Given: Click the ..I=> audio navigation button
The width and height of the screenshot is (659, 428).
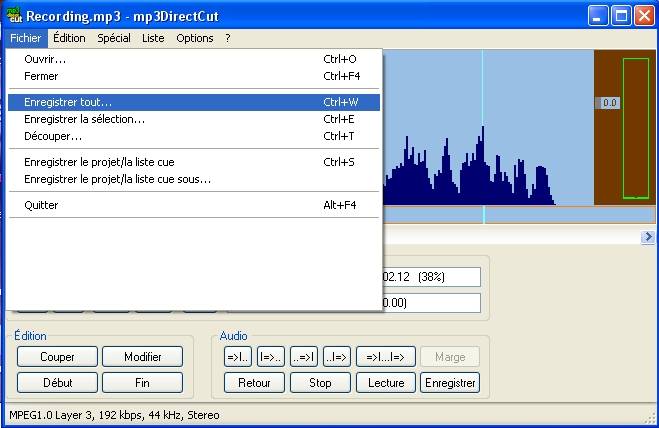Looking at the screenshot, I should tap(337, 357).
